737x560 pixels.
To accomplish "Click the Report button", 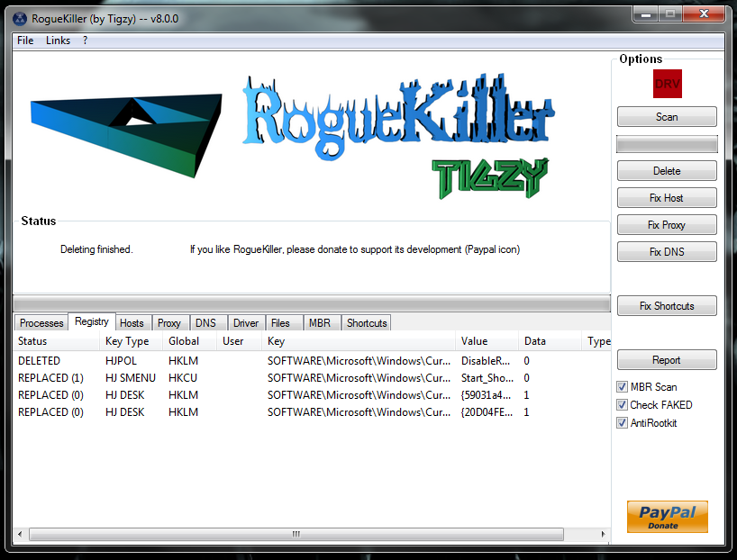I will click(x=667, y=360).
